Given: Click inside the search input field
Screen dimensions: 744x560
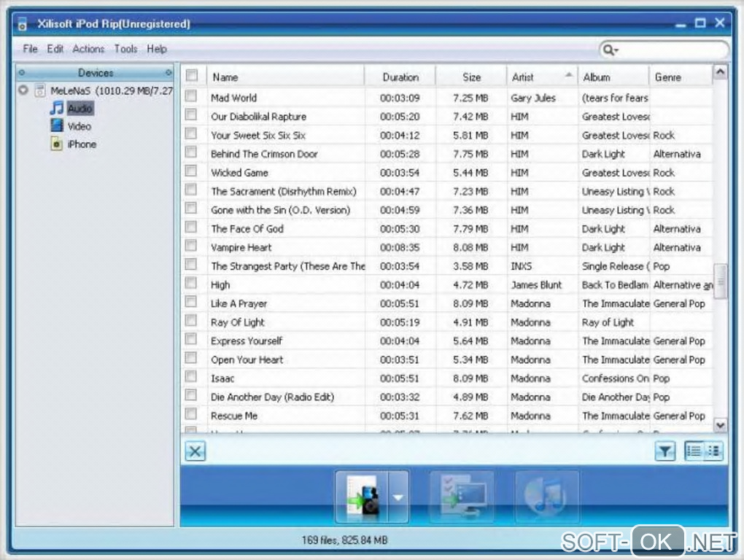Looking at the screenshot, I should (x=671, y=50).
